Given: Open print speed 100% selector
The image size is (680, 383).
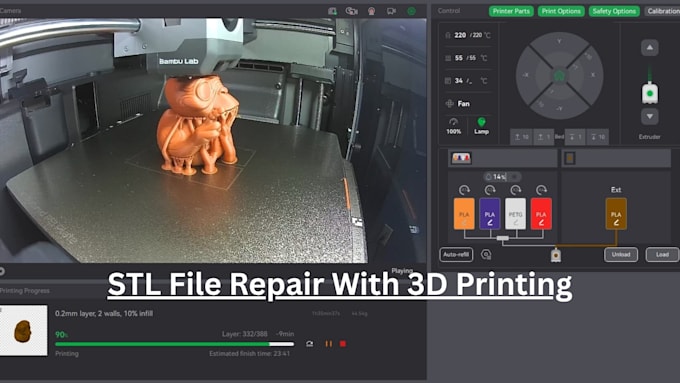Looking at the screenshot, I should pos(454,126).
